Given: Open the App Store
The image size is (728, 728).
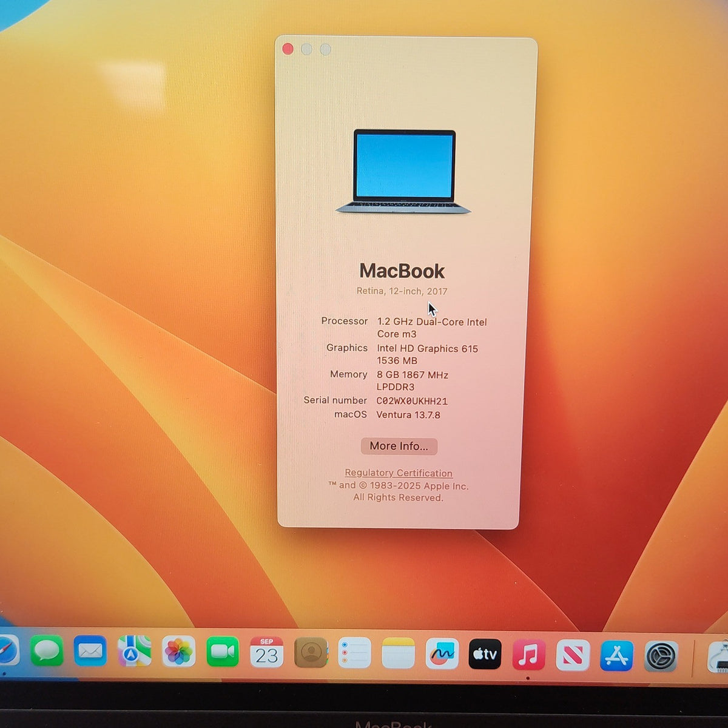Looking at the screenshot, I should point(617,655).
